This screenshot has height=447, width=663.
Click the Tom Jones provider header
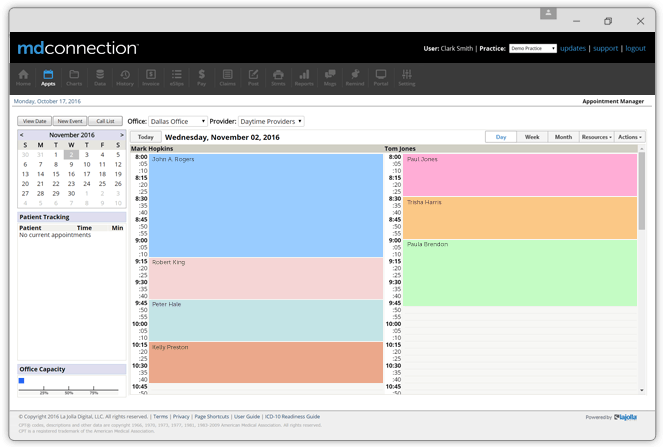click(x=400, y=148)
